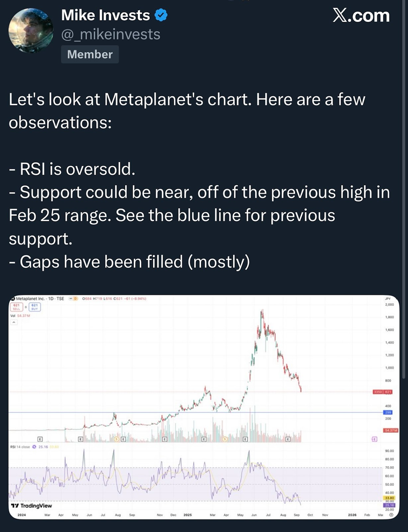Open the @_mikeinvests handle link
The width and height of the screenshot is (408, 532).
110,34
